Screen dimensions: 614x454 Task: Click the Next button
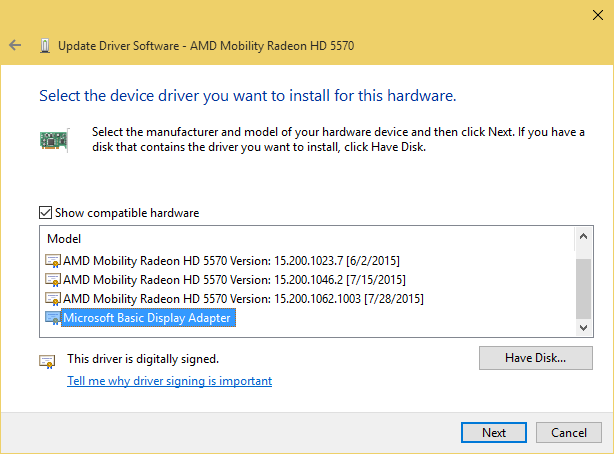[494, 432]
